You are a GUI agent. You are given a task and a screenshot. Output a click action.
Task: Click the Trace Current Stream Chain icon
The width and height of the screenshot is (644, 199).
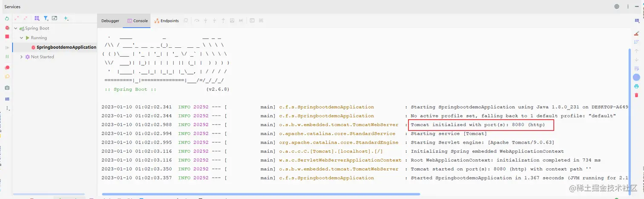click(261, 20)
